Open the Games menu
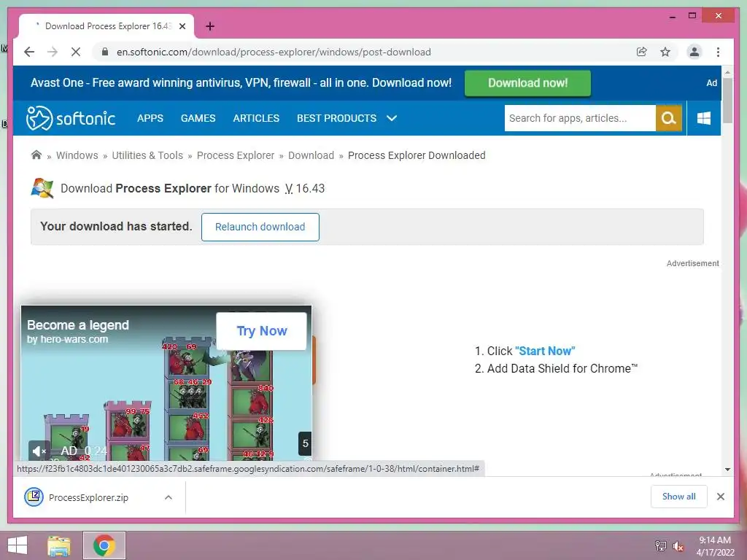This screenshot has width=747, height=560. pyautogui.click(x=198, y=118)
